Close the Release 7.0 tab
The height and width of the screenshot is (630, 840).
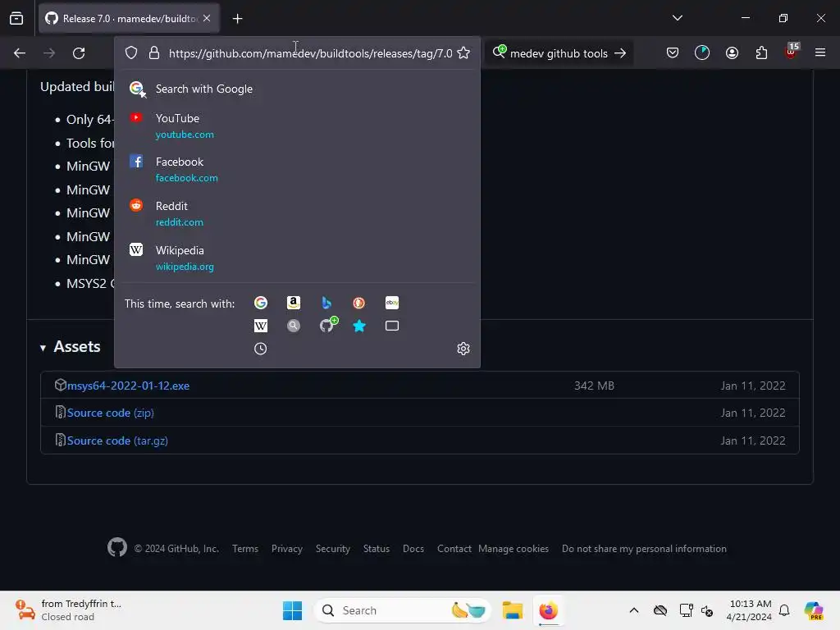(x=207, y=18)
